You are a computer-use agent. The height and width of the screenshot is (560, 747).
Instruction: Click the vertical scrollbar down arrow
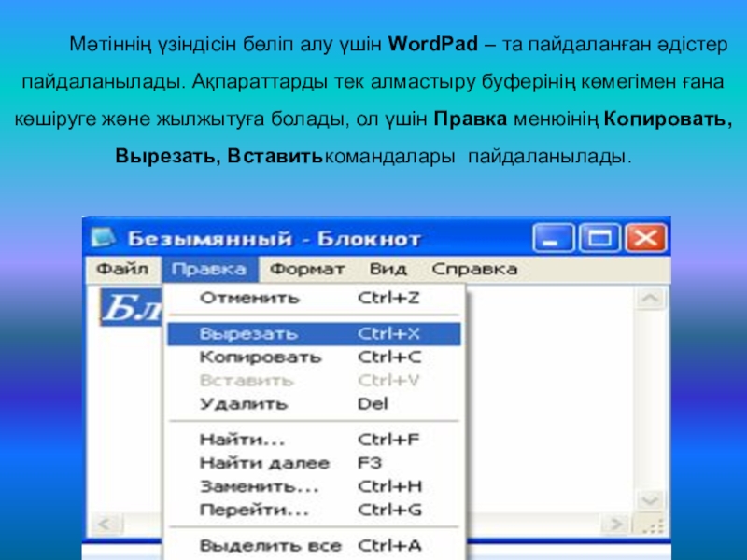point(650,500)
